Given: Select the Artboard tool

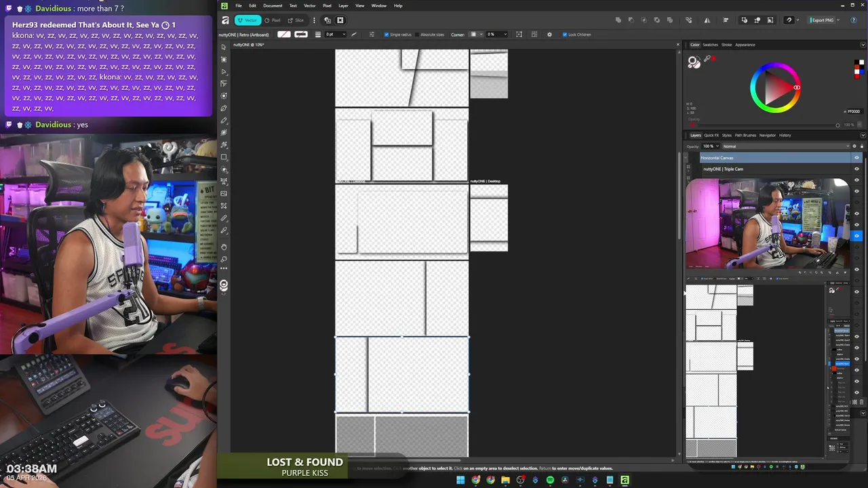Looking at the screenshot, I should (224, 59).
